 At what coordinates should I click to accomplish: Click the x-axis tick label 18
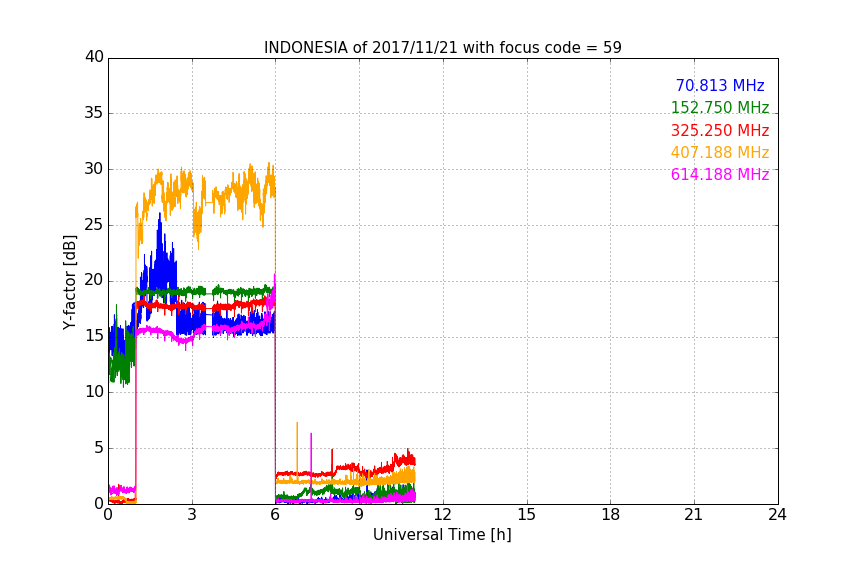611,515
